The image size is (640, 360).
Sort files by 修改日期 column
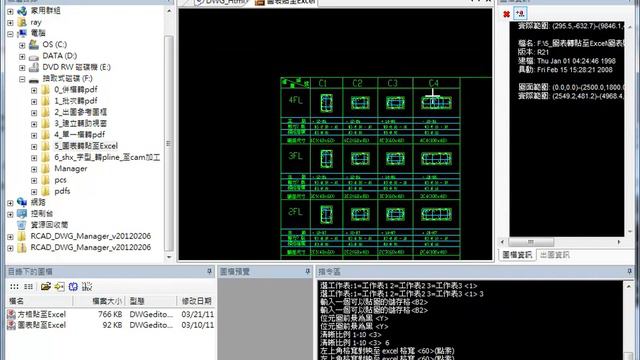(x=196, y=301)
